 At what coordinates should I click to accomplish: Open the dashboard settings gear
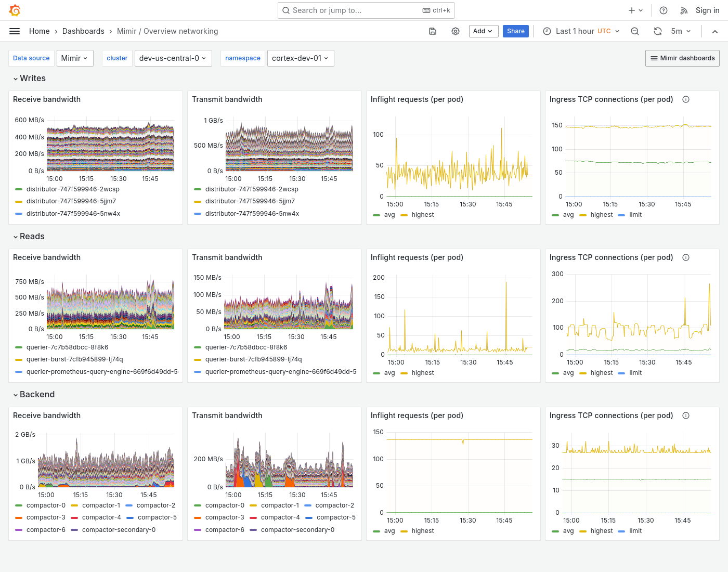pyautogui.click(x=456, y=31)
